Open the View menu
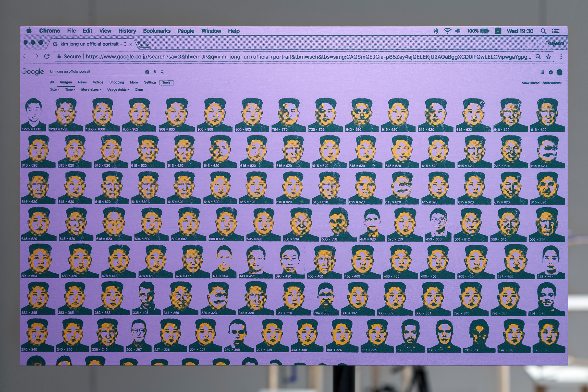This screenshot has width=588, height=392. pyautogui.click(x=105, y=31)
